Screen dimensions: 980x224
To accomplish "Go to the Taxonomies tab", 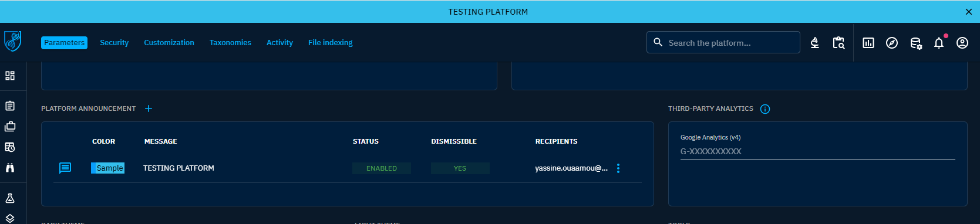I will (230, 43).
